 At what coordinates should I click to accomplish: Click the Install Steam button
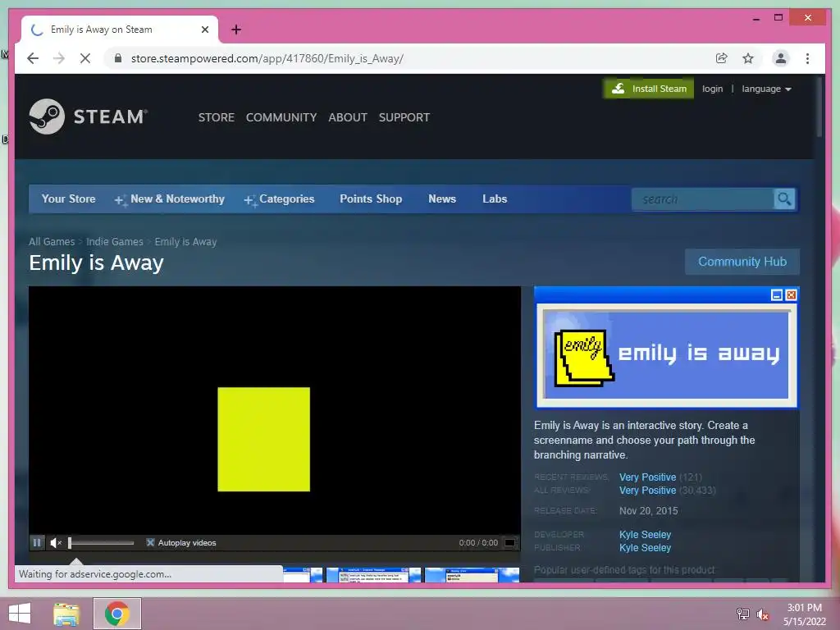point(648,89)
